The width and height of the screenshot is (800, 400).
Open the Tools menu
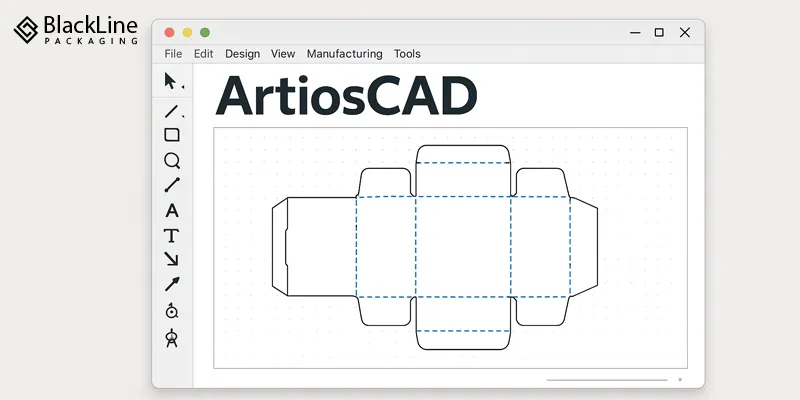pos(407,54)
